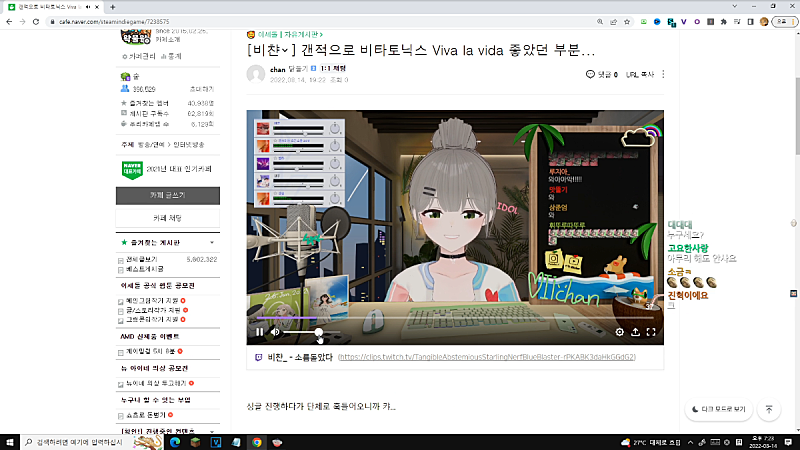Screen dimensions: 800x450
Task: Copy the post URL (URL 복사)
Action: 640,74
